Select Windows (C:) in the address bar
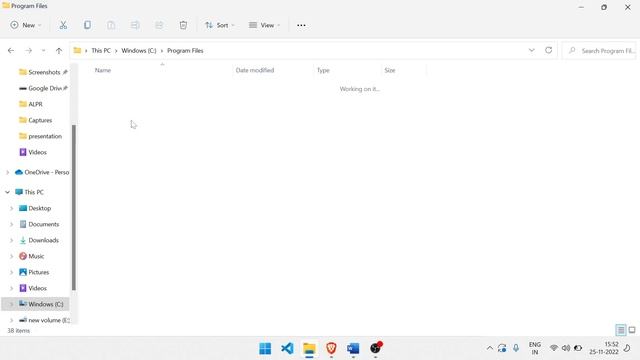The width and height of the screenshot is (640, 360). [139, 51]
